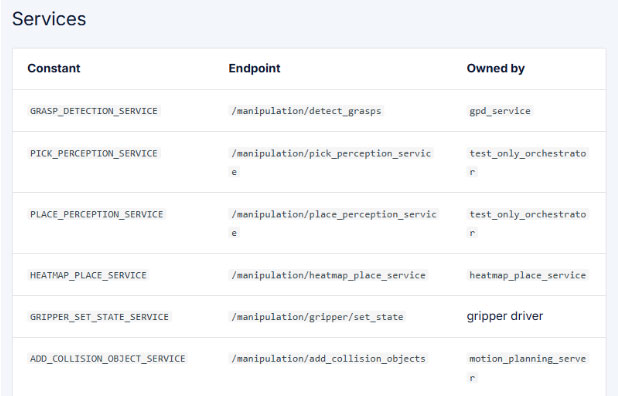618x396 pixels.
Task: Click the Services heading
Action: click(x=49, y=19)
